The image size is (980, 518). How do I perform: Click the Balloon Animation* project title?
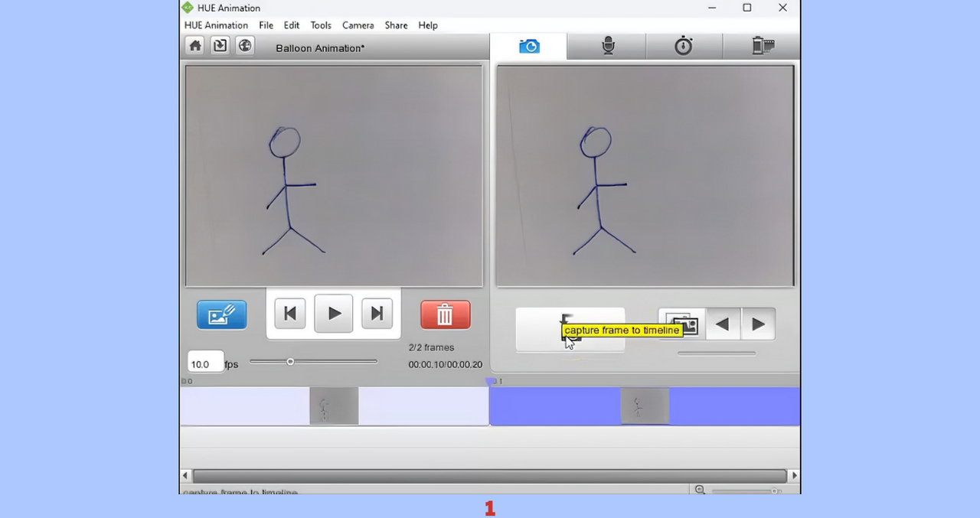320,48
